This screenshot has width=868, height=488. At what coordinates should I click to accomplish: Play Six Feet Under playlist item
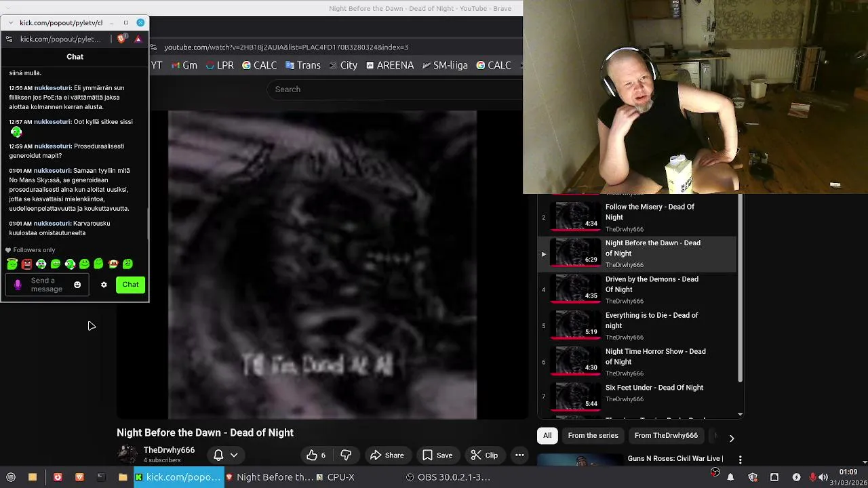637,397
